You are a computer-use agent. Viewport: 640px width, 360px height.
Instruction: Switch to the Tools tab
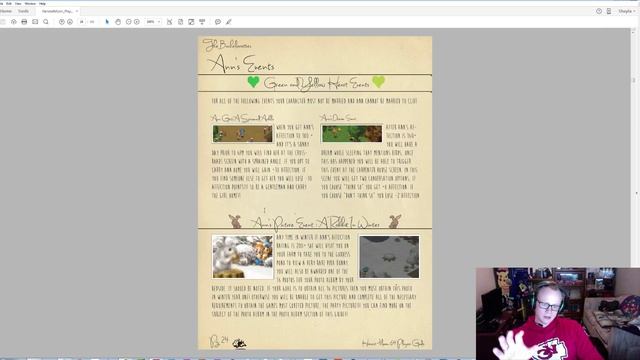pyautogui.click(x=23, y=11)
